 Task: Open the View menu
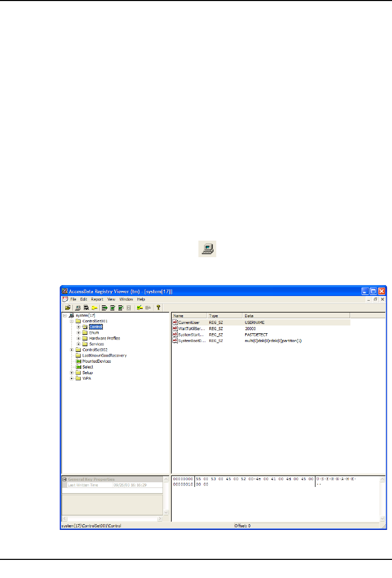[111, 299]
